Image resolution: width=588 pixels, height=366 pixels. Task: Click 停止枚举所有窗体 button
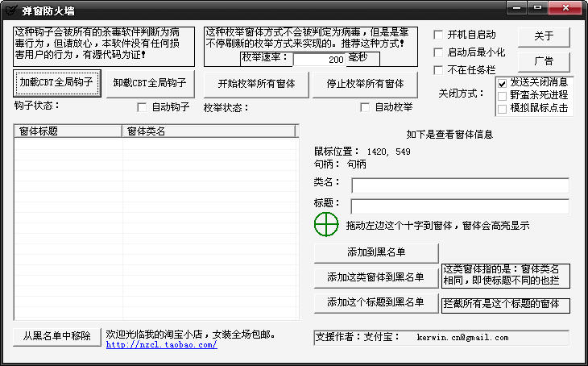click(365, 83)
